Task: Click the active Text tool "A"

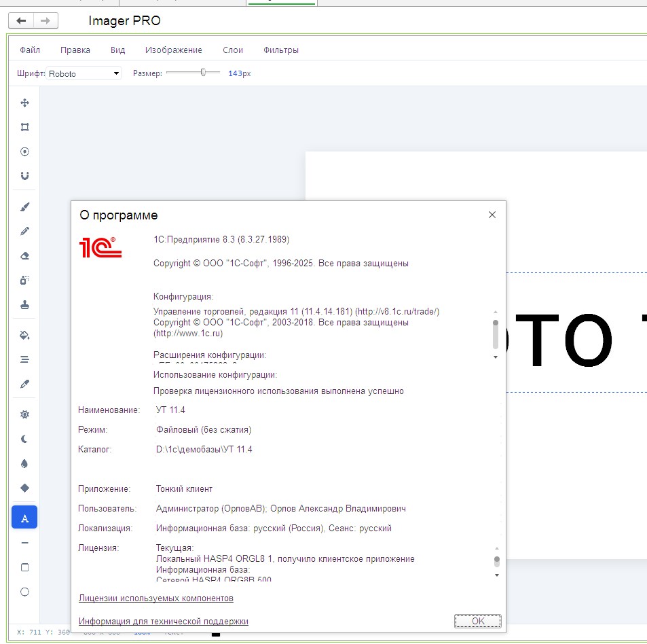Action: click(x=24, y=517)
